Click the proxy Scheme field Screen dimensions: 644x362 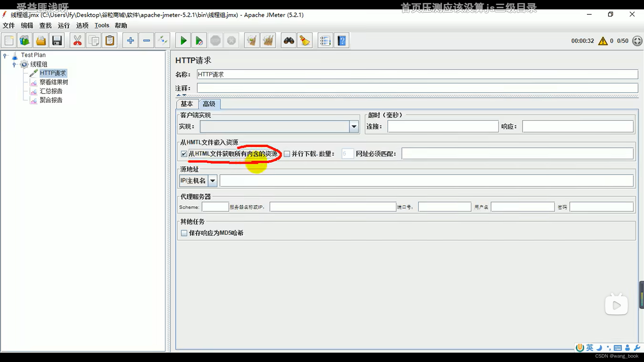pyautogui.click(x=215, y=207)
